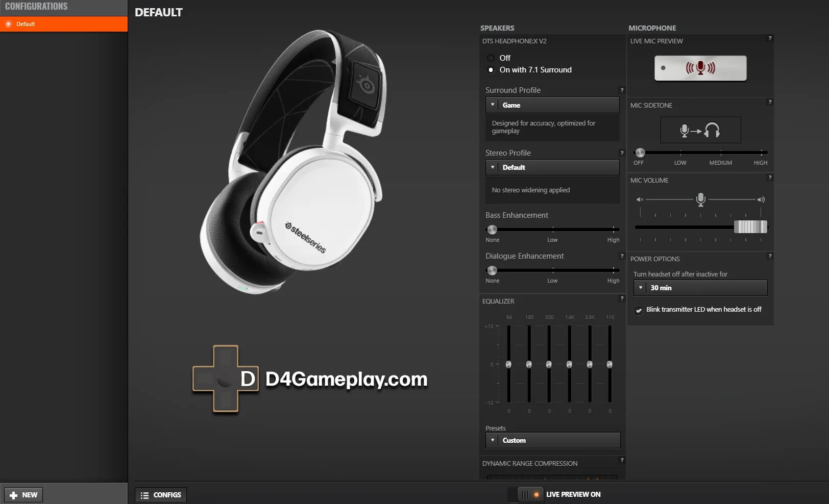829x504 pixels.
Task: Open help for Live Mic Preview
Action: click(770, 38)
